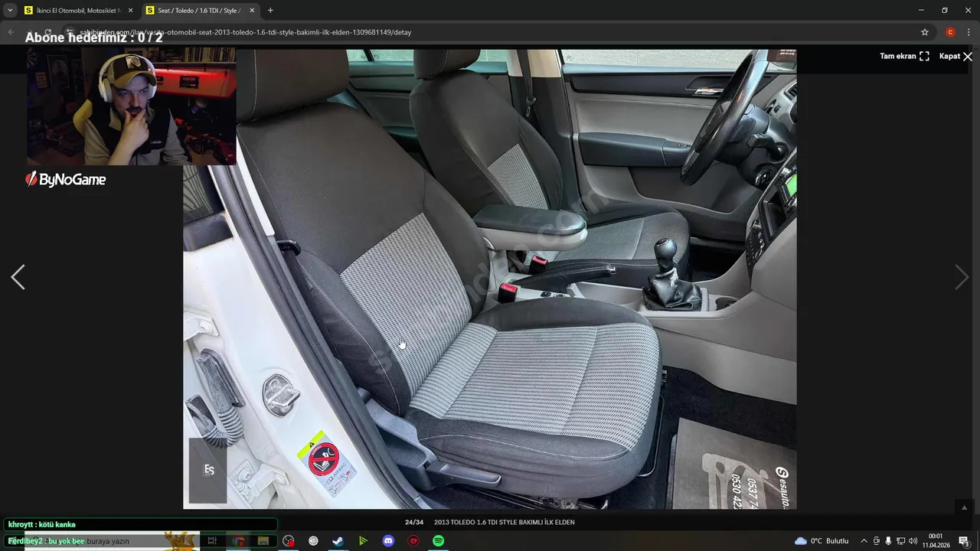Open OBS Studio from the taskbar
Viewport: 980px width, 551px height.
click(288, 541)
